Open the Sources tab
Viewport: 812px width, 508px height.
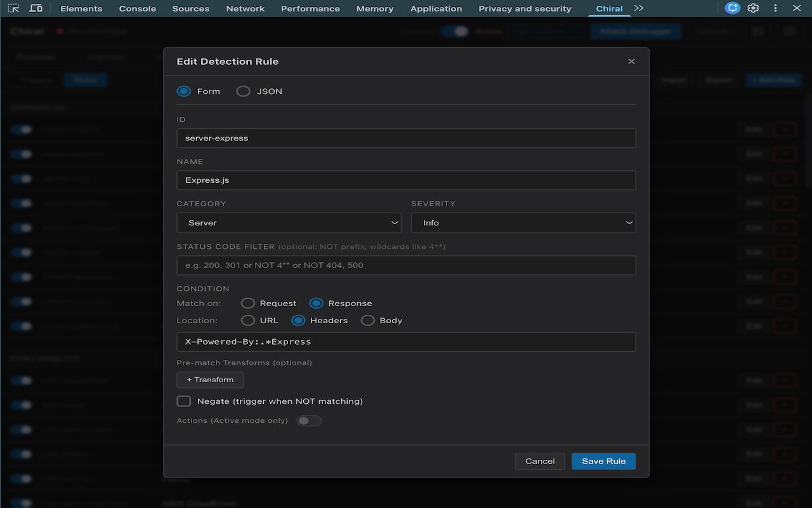(191, 8)
